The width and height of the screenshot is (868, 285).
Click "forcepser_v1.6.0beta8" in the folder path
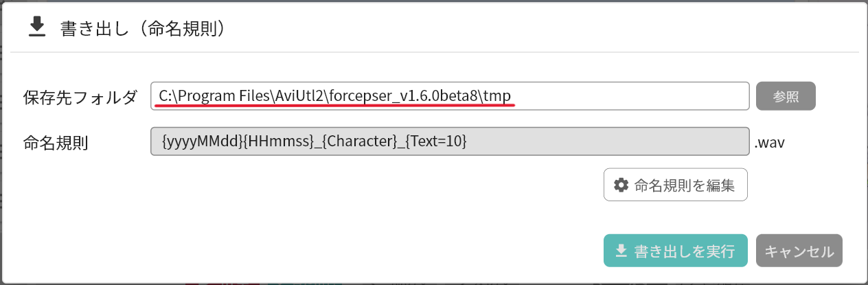402,96
